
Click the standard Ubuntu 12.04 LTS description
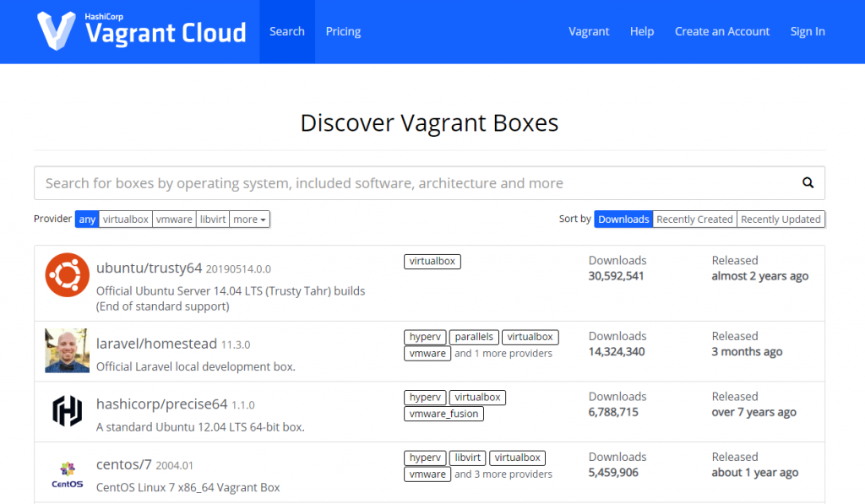tap(200, 427)
